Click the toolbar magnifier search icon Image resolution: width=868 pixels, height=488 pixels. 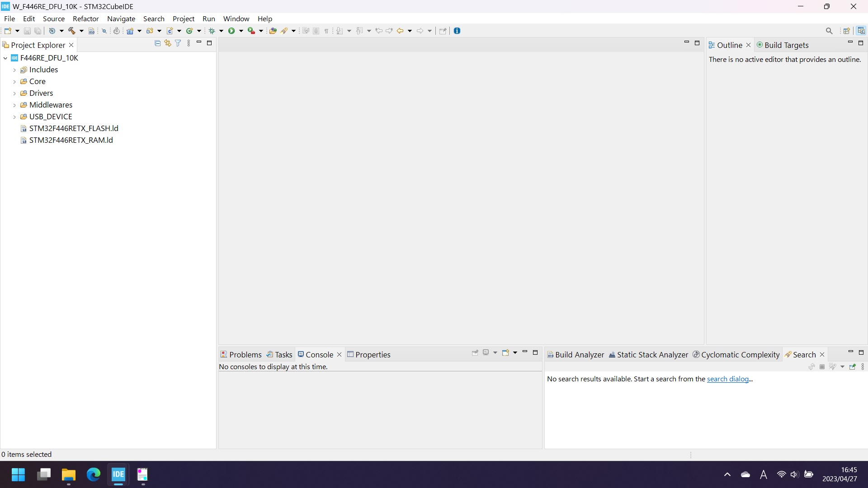coord(829,31)
